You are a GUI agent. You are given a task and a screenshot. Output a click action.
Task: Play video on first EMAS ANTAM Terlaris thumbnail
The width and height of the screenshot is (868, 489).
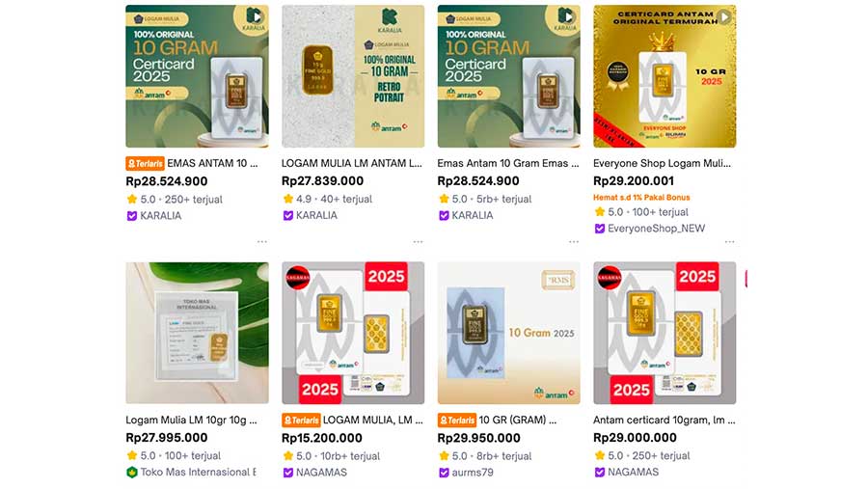coord(255,16)
